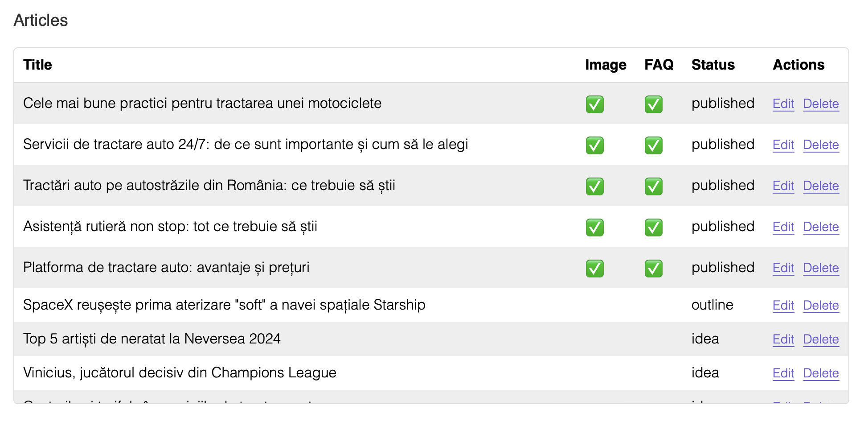Click Image checkmark for Asistență rutieră article
Viewport: 868px width, 422px height.
[x=594, y=227]
